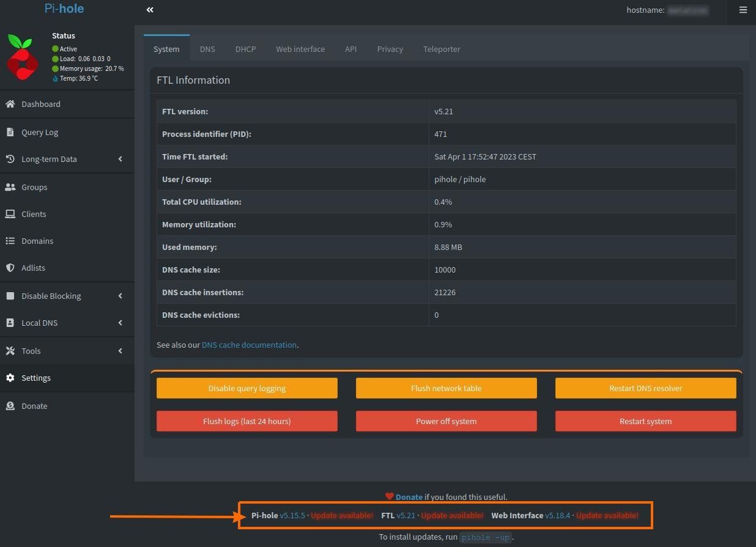Collapse sidebar with double-chevron icon
Image resolution: width=756 pixels, height=547 pixels.
click(x=150, y=10)
